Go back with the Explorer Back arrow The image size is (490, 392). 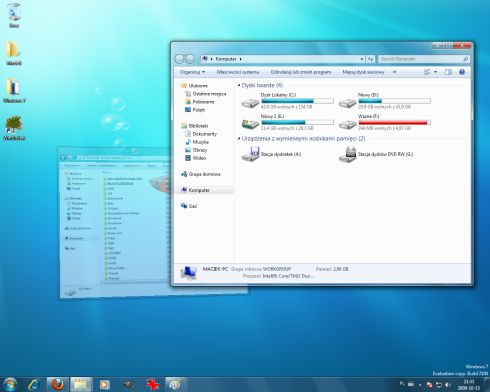[179, 59]
